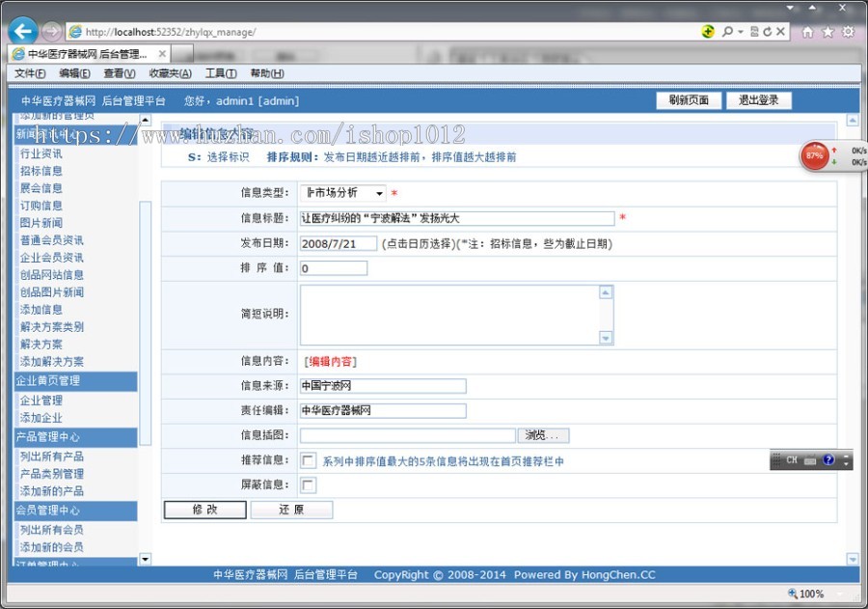Viewport: 868px width, 609px height.
Task: Collapse the 会员管理中心 section header
Action: pyautogui.click(x=76, y=511)
